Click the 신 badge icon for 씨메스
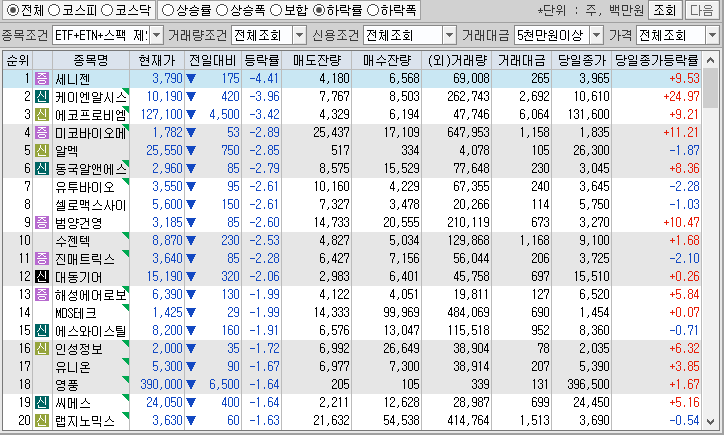The height and width of the screenshot is (435, 724). (x=42, y=403)
